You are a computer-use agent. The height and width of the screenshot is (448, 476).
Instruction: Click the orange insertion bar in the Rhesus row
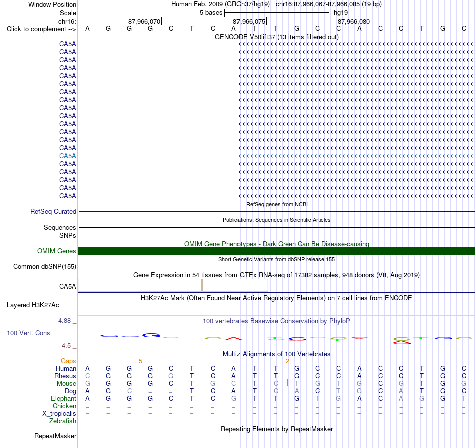click(x=141, y=375)
